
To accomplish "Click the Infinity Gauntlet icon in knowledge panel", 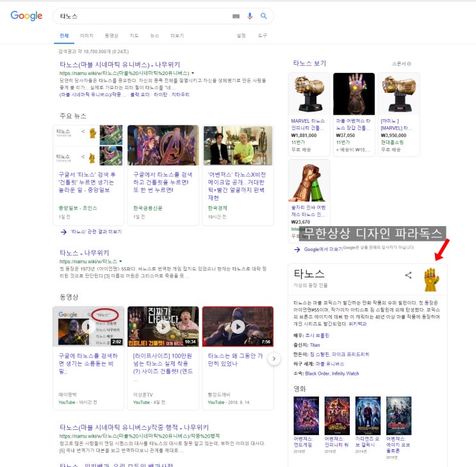I will [431, 279].
